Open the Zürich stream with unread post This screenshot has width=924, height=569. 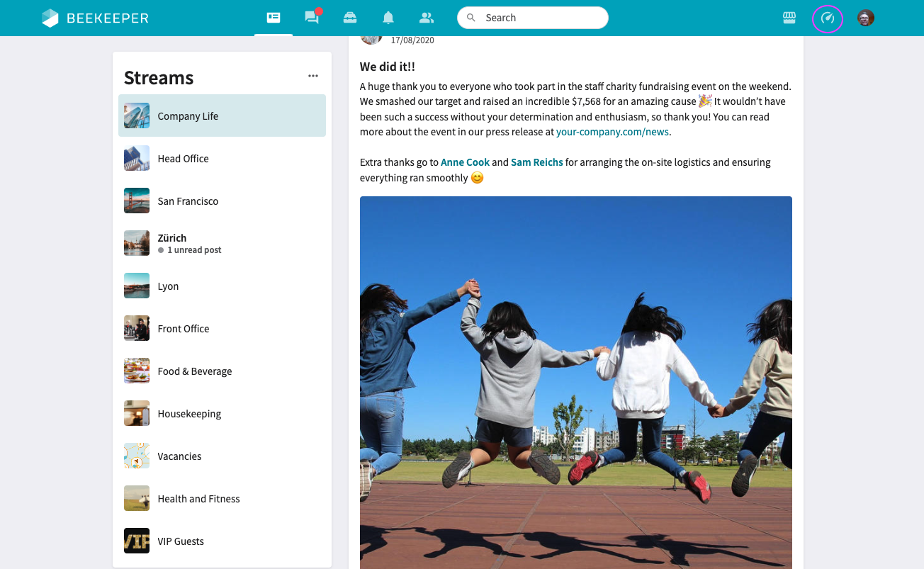(222, 244)
